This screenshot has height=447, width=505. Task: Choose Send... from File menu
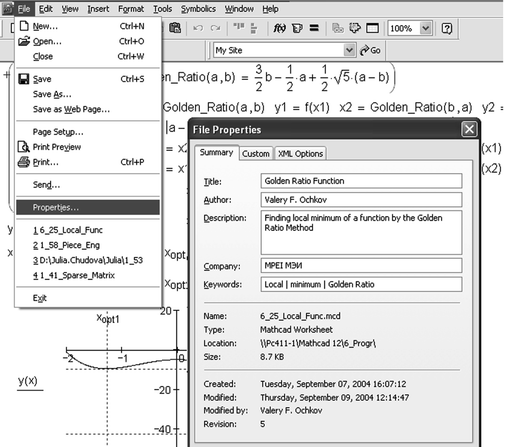[88, 185]
